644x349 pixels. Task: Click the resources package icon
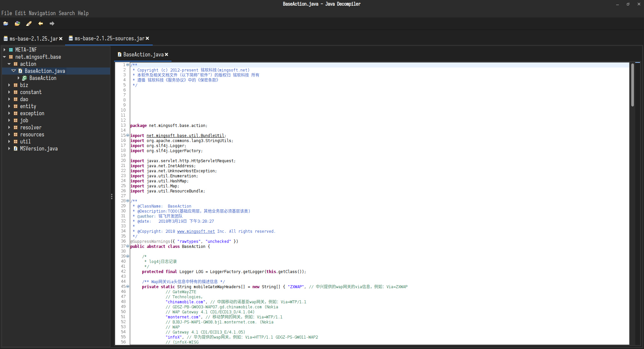15,134
